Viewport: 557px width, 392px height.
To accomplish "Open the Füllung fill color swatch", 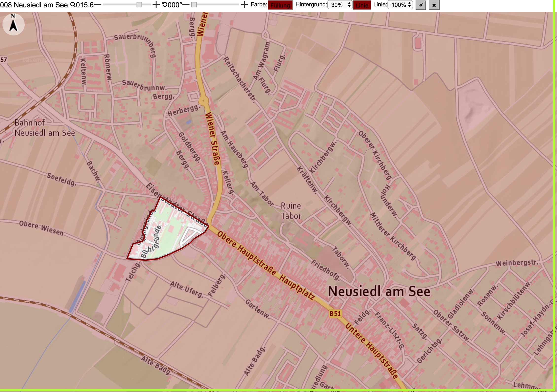I will click(x=280, y=5).
